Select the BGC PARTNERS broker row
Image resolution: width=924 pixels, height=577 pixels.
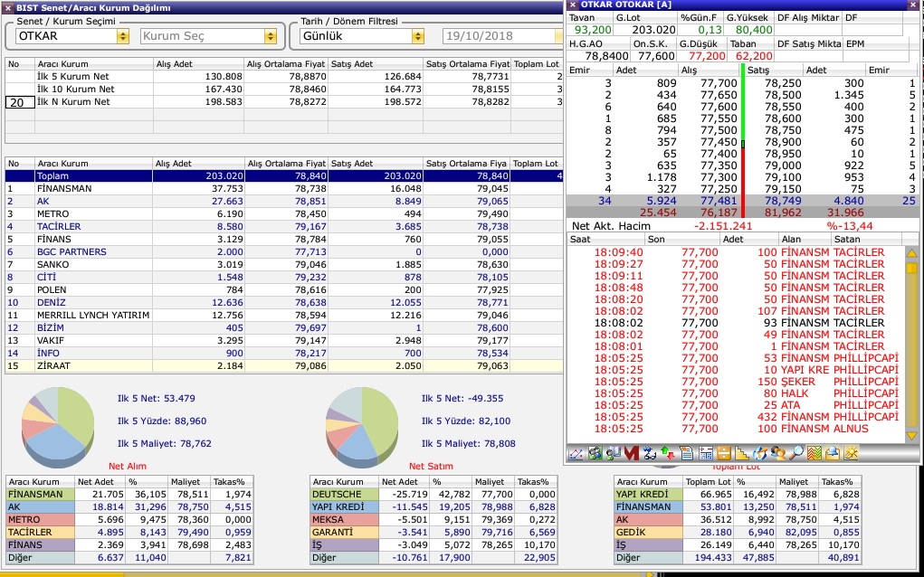tap(284, 252)
